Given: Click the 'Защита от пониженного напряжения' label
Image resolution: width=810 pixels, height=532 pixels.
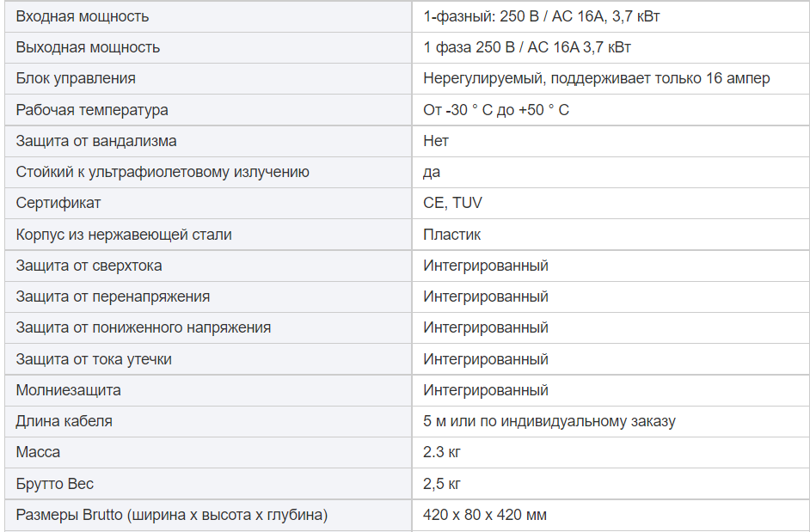Looking at the screenshot, I should click(x=143, y=327).
